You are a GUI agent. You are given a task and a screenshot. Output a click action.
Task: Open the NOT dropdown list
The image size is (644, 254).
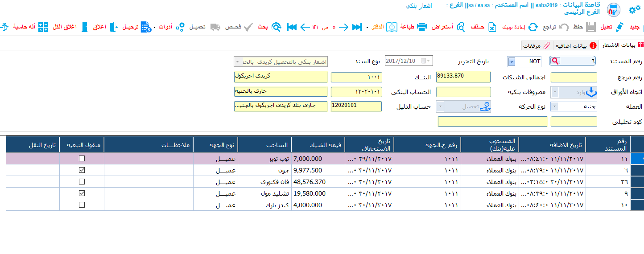tap(512, 61)
